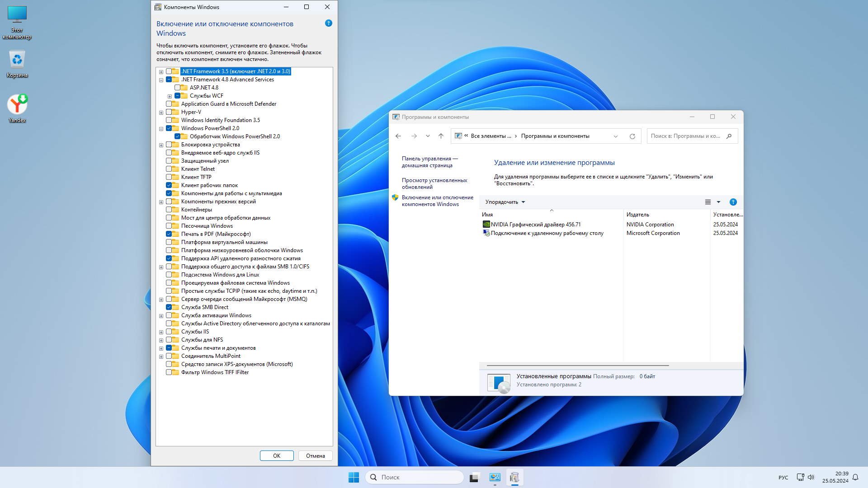Open the Organize dropdown menu

[505, 202]
